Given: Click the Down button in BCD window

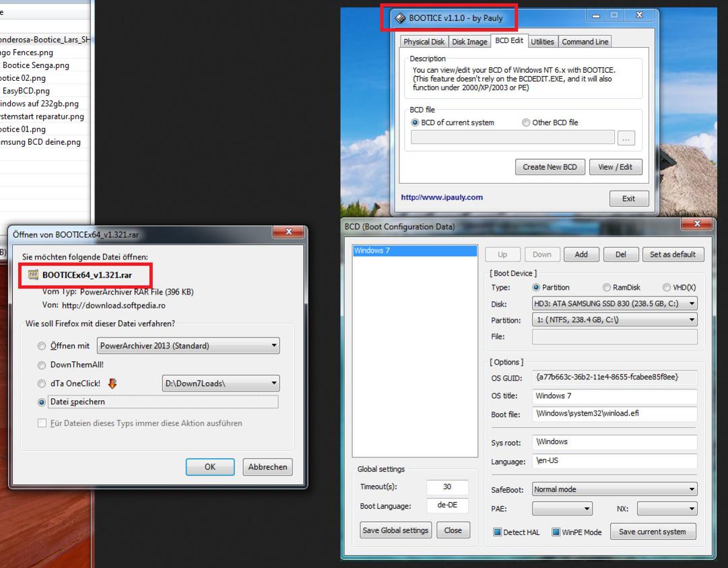Looking at the screenshot, I should click(542, 255).
